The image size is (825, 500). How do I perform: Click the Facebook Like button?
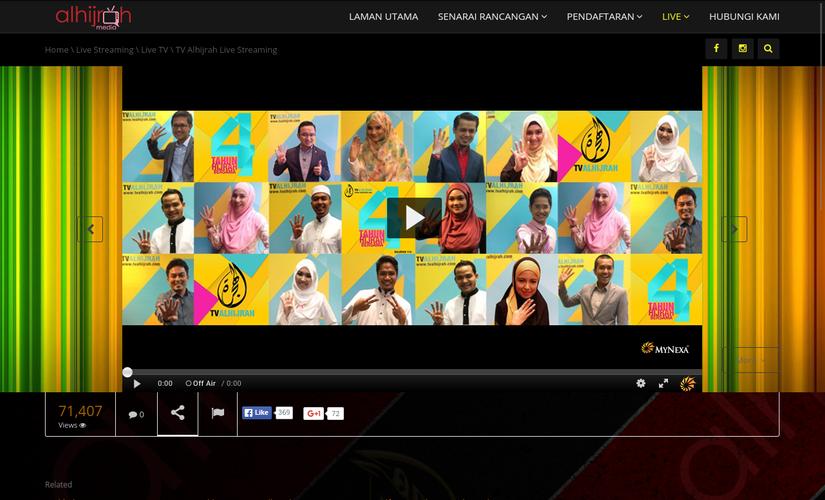click(257, 413)
